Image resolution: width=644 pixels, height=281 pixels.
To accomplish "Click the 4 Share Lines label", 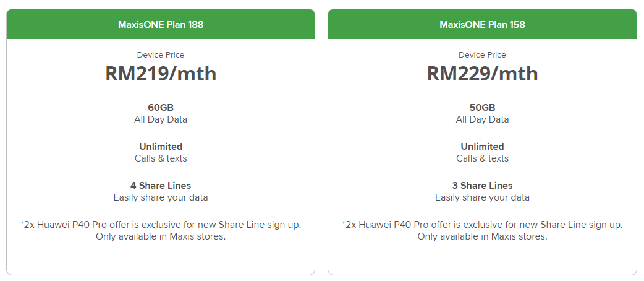I will pyautogui.click(x=161, y=186).
